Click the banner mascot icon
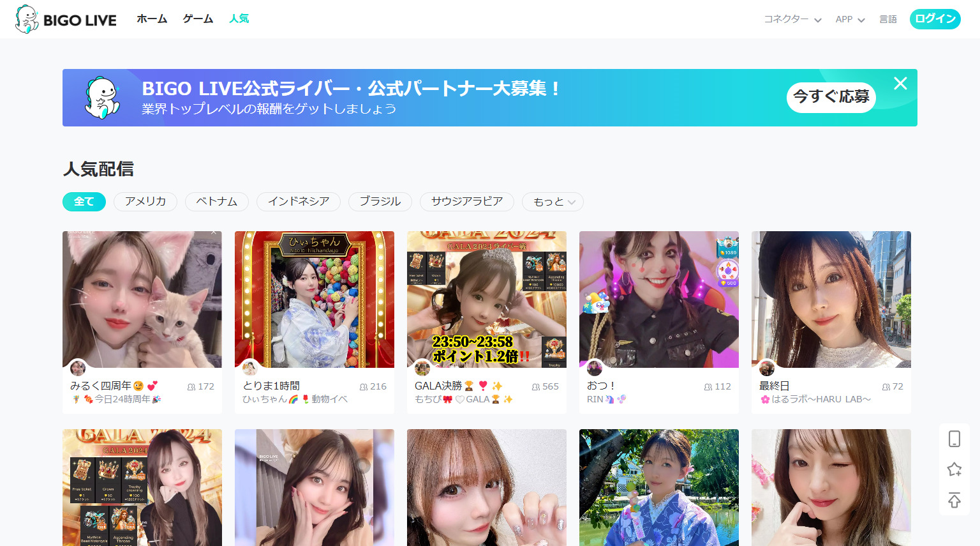This screenshot has width=980, height=546. (102, 98)
